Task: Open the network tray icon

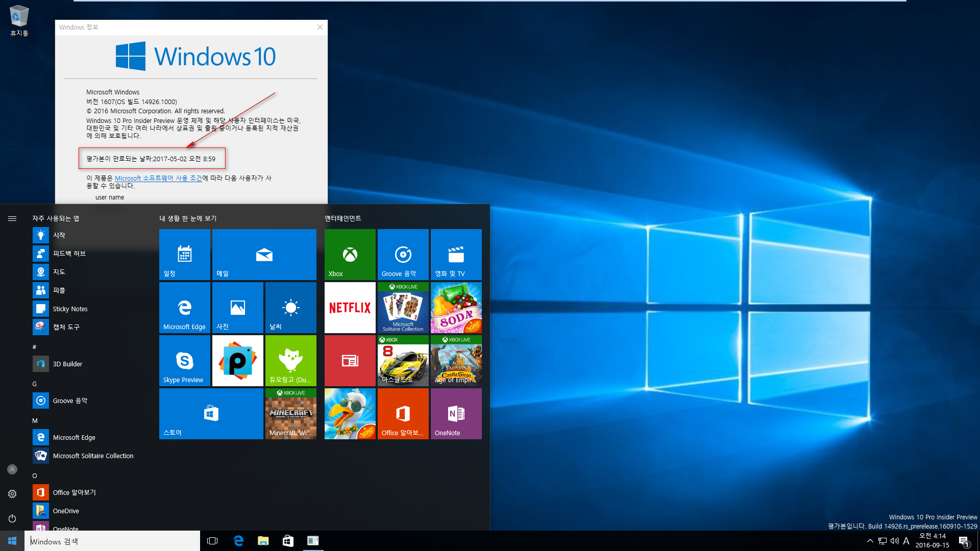Action: (x=883, y=541)
